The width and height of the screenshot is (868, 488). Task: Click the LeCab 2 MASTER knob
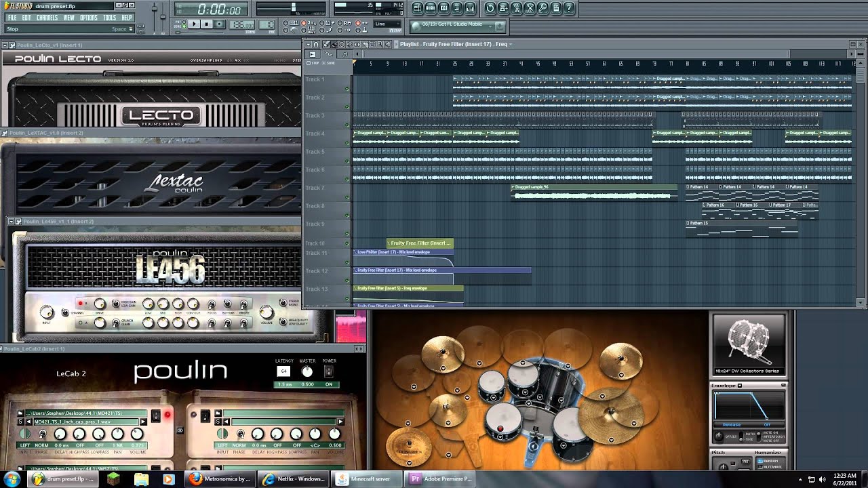[x=307, y=371]
